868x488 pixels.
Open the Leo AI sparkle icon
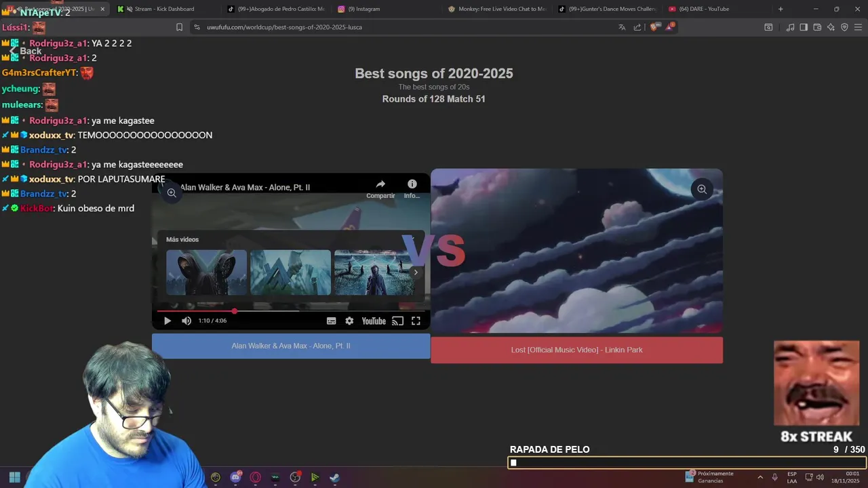click(831, 27)
